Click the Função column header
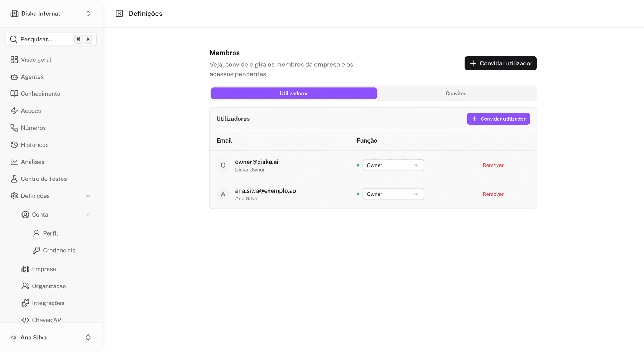Screen dimensions: 644x352 pyautogui.click(x=367, y=140)
